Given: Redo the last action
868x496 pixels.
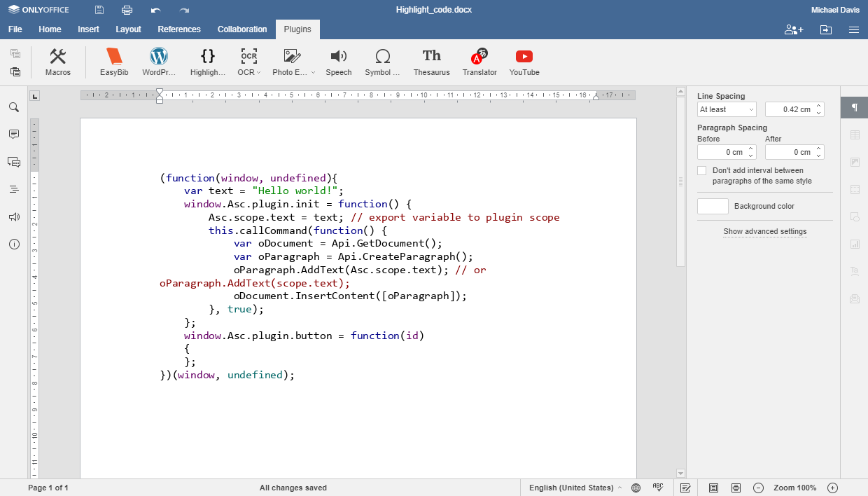Looking at the screenshot, I should tap(184, 10).
